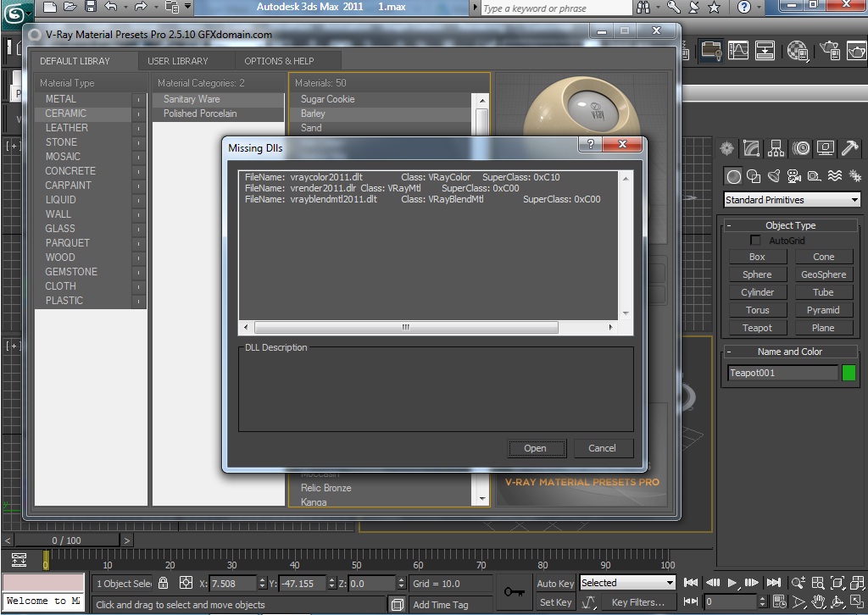Select the Geometry category sphere icon
This screenshot has width=868, height=615.
pyautogui.click(x=733, y=176)
